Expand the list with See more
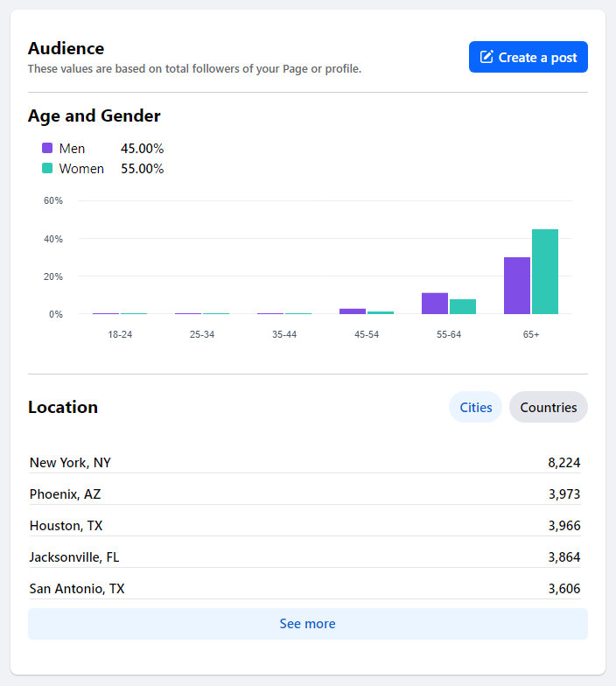Viewport: 616px width, 686px height. pos(307,624)
